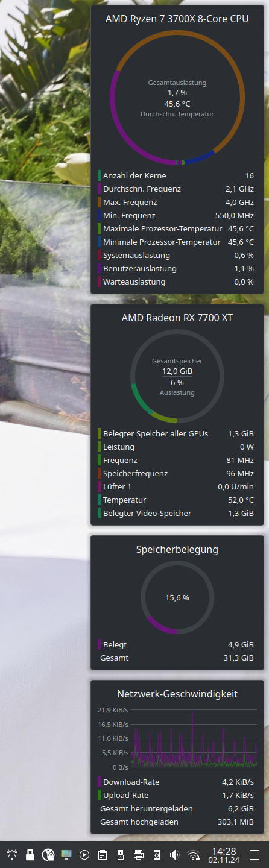Select the AMD Radeon RX 7700 XT title

click(x=177, y=317)
